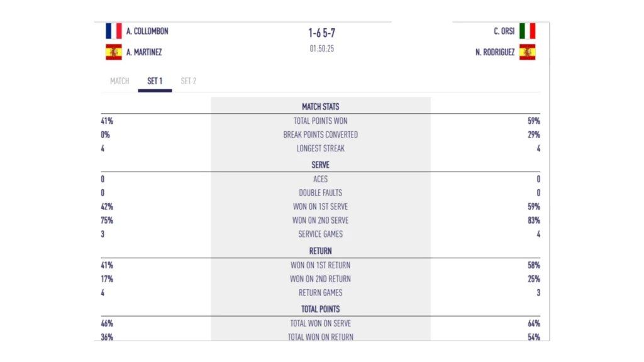Click the RETURN section header
This screenshot has height=362, width=644.
click(321, 251)
